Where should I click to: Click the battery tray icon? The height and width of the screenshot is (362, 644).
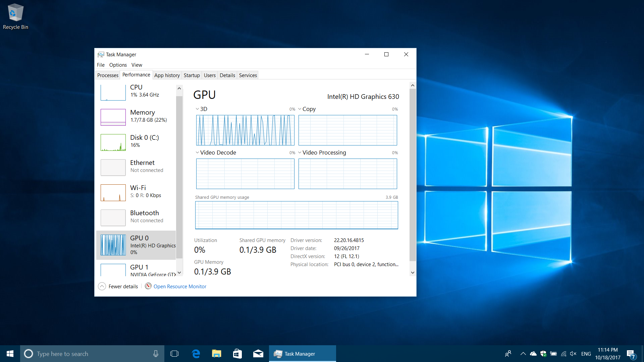pos(553,354)
